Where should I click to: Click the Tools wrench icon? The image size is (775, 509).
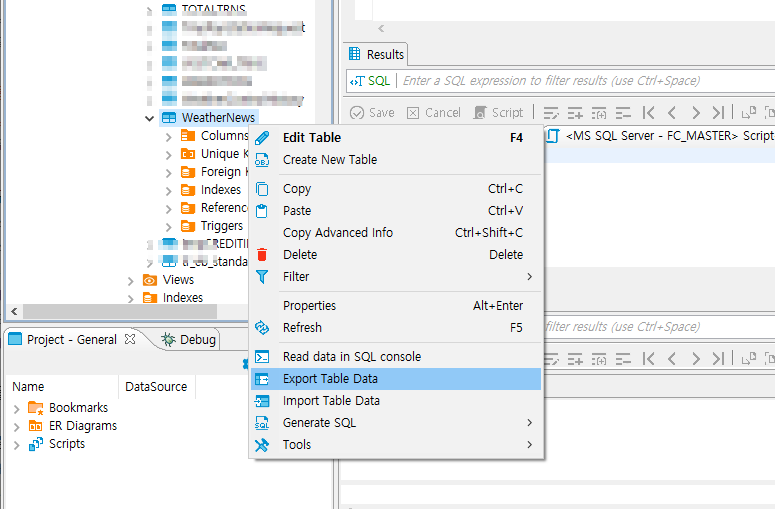(262, 445)
